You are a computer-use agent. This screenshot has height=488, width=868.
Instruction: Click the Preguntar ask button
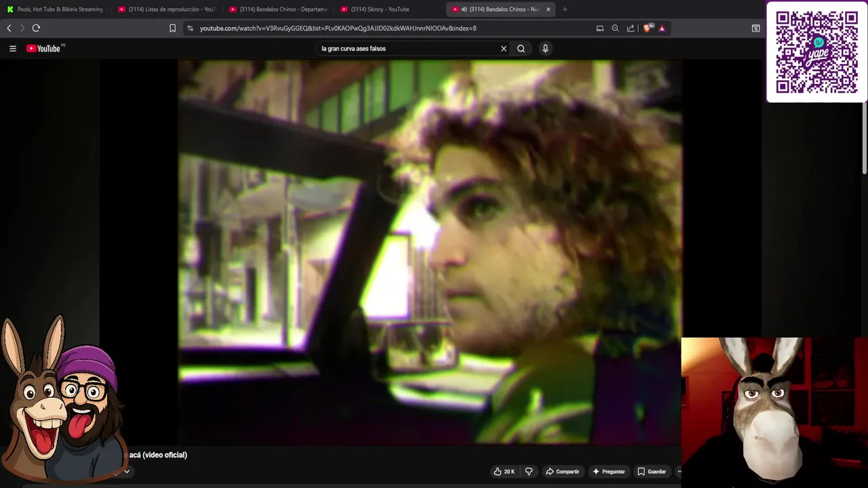click(x=608, y=472)
